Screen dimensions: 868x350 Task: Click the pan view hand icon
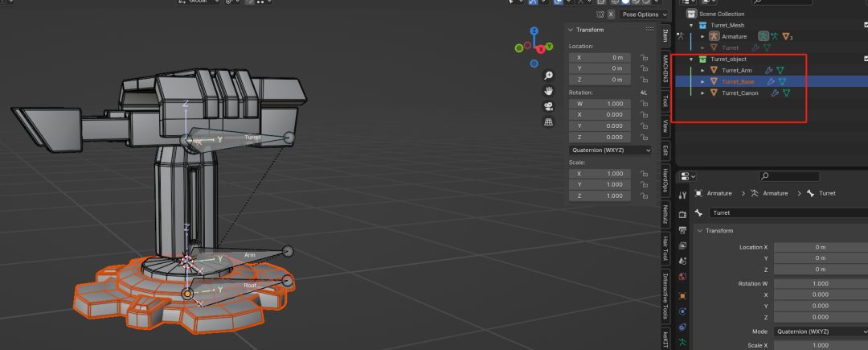(548, 90)
